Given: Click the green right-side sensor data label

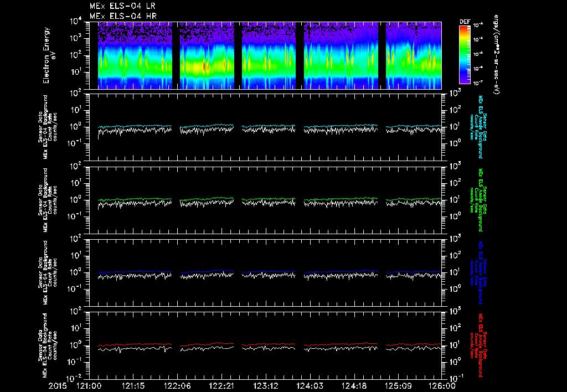Looking at the screenshot, I should (x=480, y=199).
